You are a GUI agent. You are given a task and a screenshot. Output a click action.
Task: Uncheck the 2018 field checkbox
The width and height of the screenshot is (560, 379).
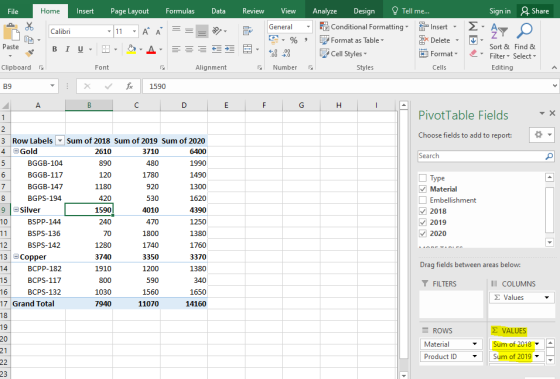tap(423, 211)
